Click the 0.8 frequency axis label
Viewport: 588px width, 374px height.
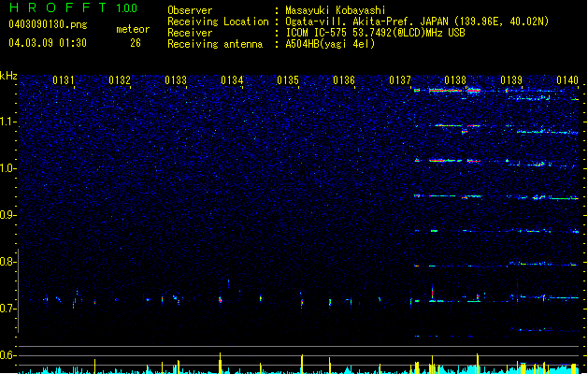(8, 262)
